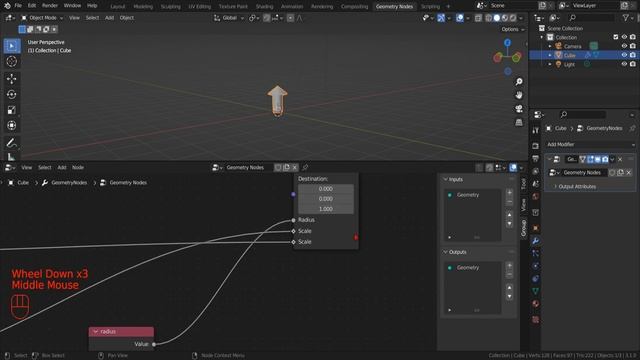Click the viewport pan hand icon
The height and width of the screenshot is (360, 640).
coord(519,95)
